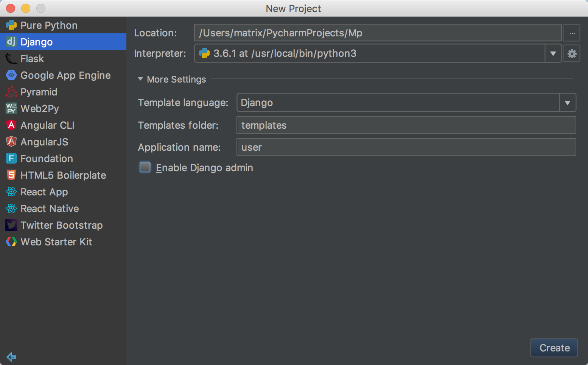
Task: Select Flask project type
Action: tap(63, 59)
